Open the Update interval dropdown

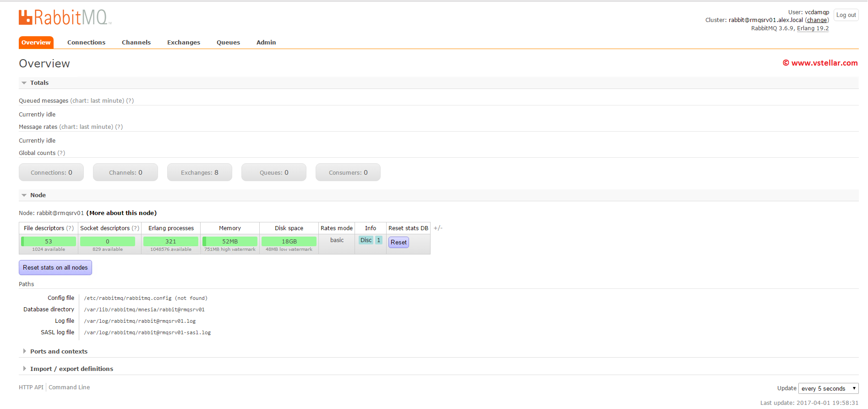tap(828, 389)
